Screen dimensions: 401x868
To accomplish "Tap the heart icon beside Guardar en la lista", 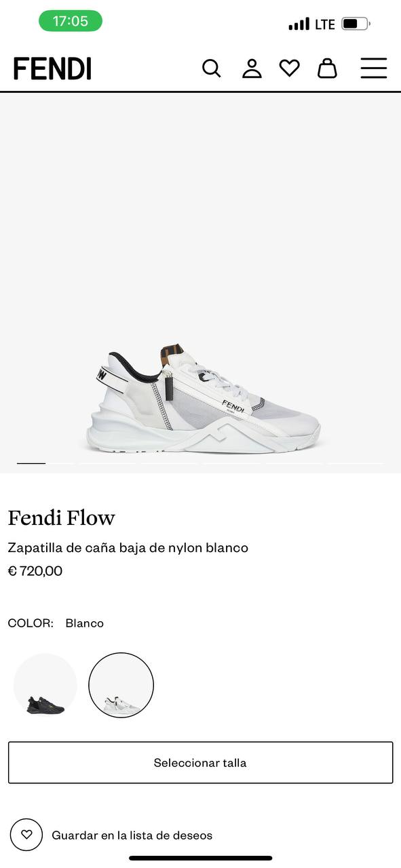I will pyautogui.click(x=26, y=835).
